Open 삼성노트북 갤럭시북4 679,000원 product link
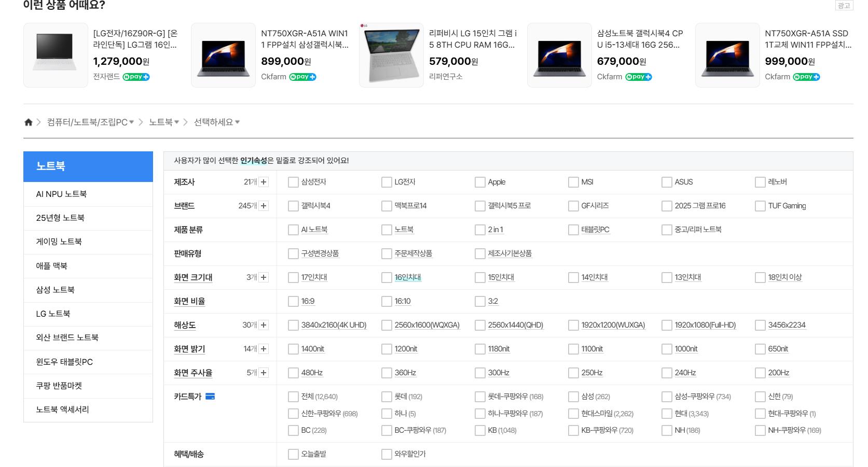 tap(640, 39)
